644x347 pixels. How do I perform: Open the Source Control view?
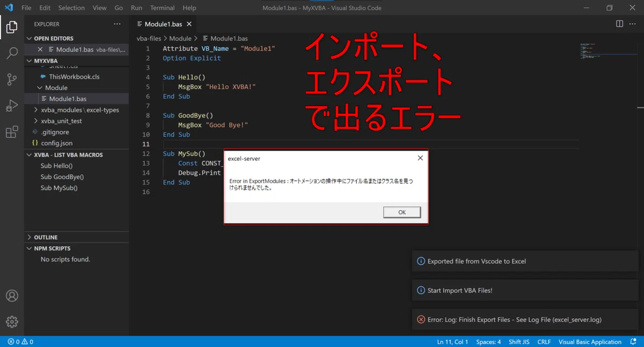(x=12, y=79)
